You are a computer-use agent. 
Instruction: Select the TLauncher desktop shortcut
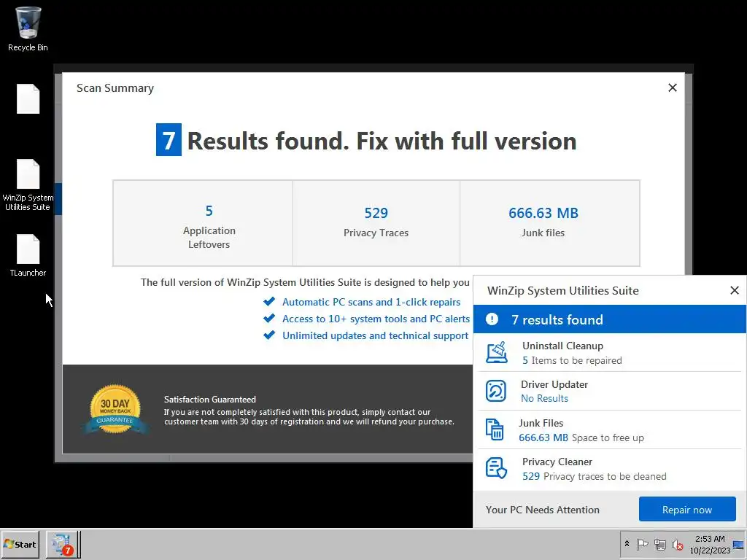click(x=28, y=256)
